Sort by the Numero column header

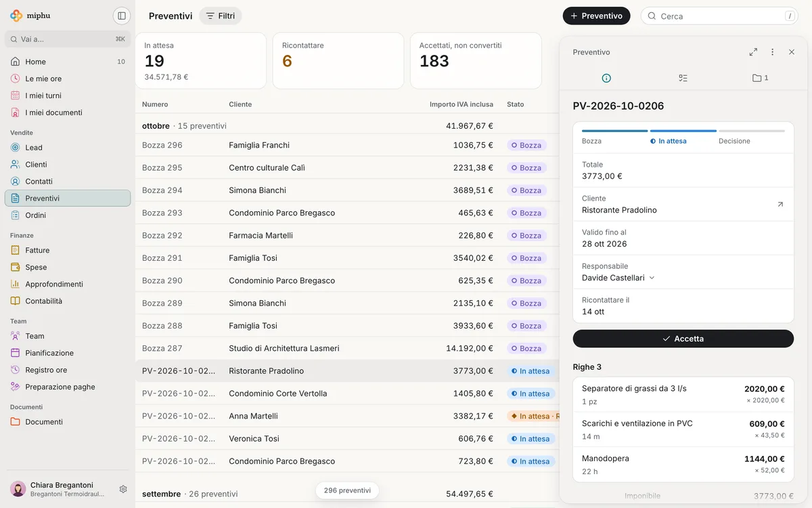155,104
